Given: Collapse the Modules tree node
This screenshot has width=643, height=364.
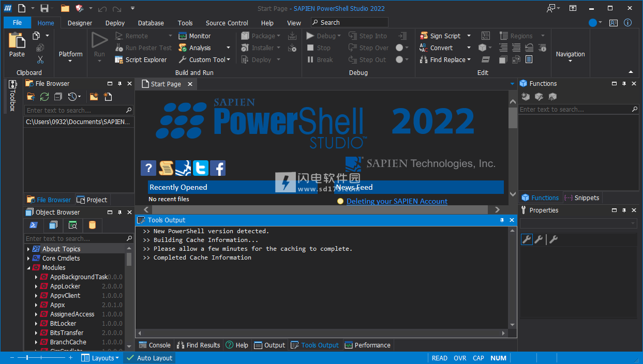Looking at the screenshot, I should coord(28,267).
